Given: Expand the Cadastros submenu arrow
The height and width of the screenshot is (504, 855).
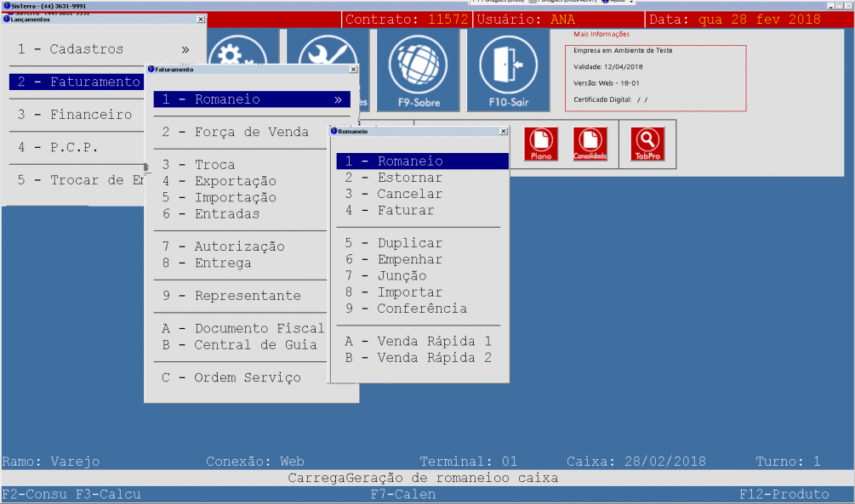Looking at the screenshot, I should coord(185,49).
